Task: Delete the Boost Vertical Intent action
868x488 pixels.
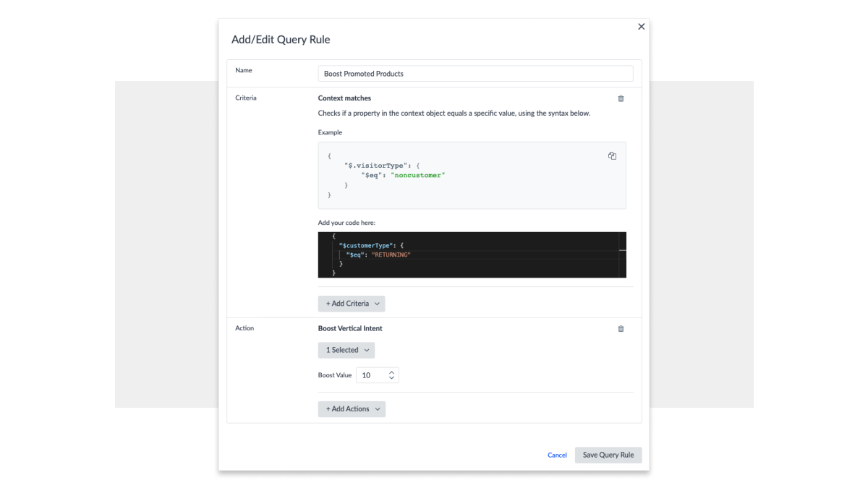Action: coord(621,329)
